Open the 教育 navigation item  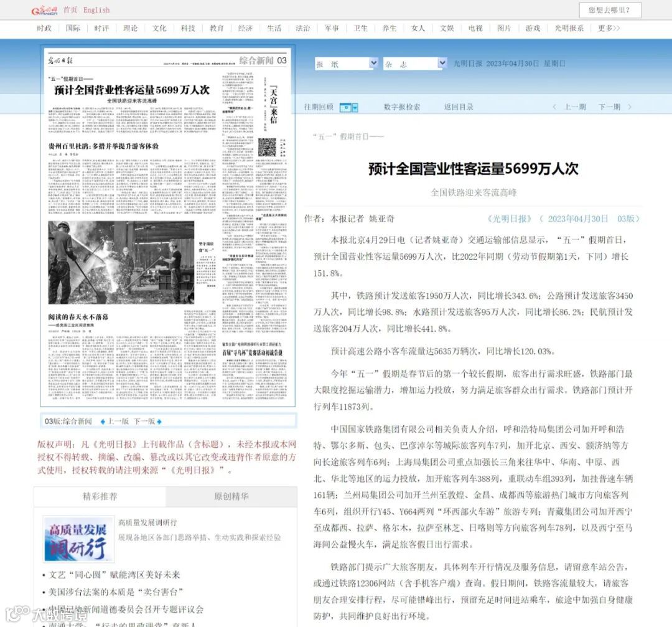217,28
